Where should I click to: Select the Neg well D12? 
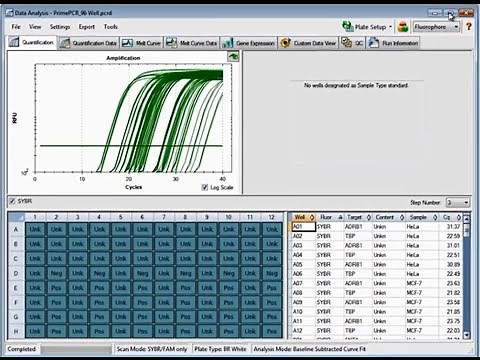click(x=272, y=273)
